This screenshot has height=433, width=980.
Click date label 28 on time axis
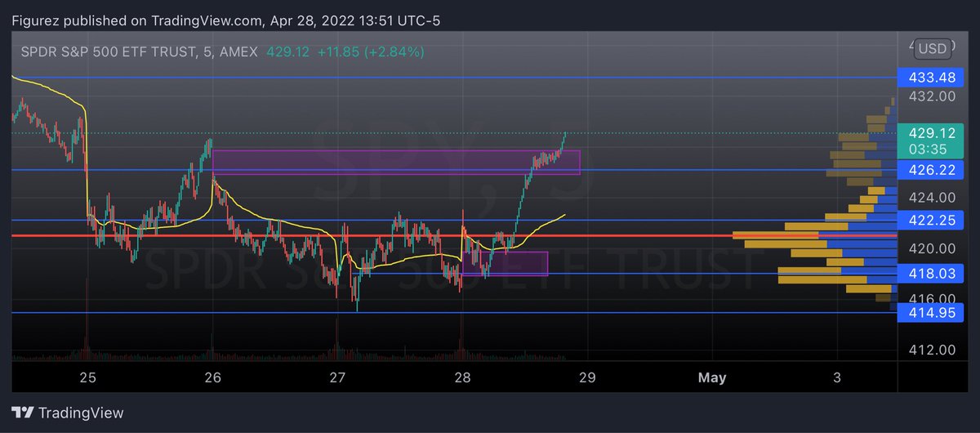pyautogui.click(x=463, y=377)
